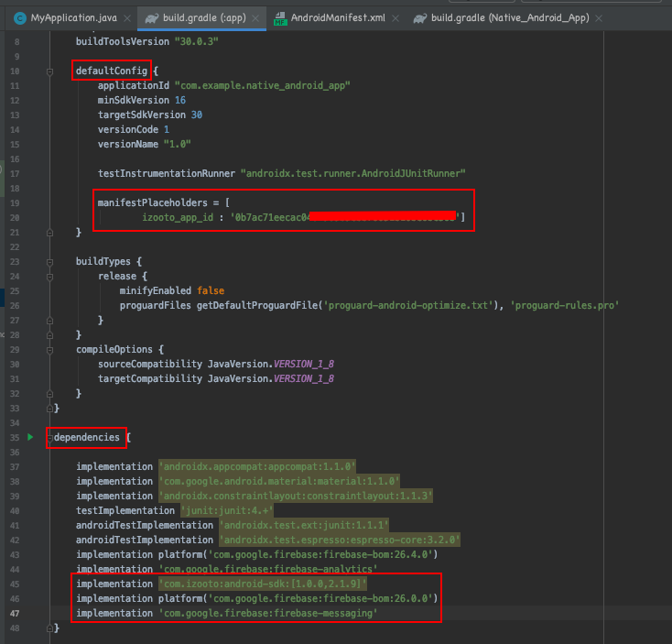Viewport: 672px width, 644px height.
Task: Click the fold end marker on line 32
Action: point(49,394)
